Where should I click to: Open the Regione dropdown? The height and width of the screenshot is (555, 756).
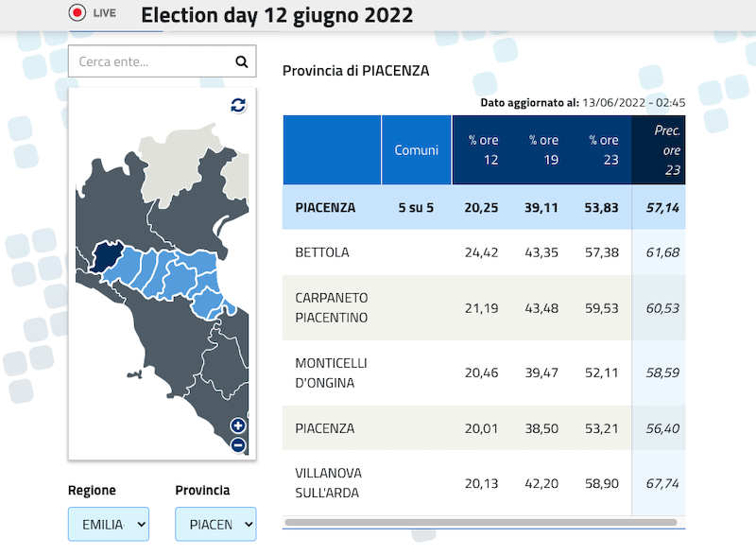[108, 524]
